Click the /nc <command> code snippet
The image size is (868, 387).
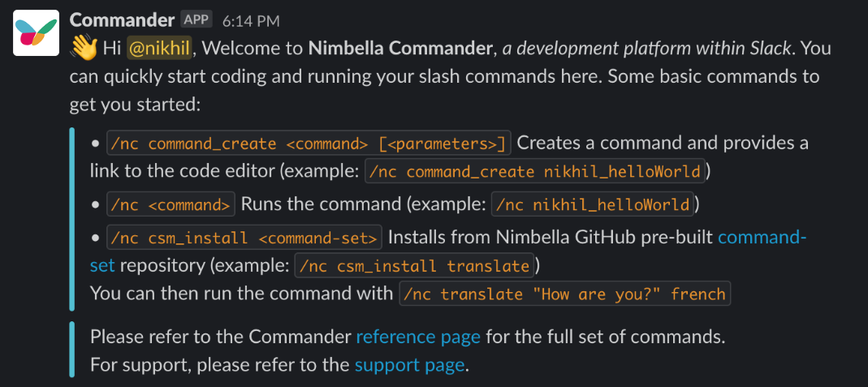171,204
